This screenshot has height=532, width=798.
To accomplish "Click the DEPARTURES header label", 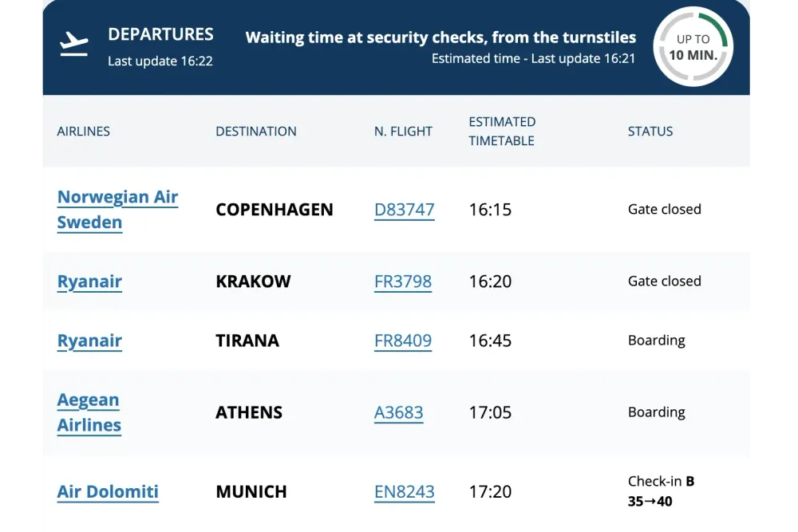I will [x=160, y=34].
